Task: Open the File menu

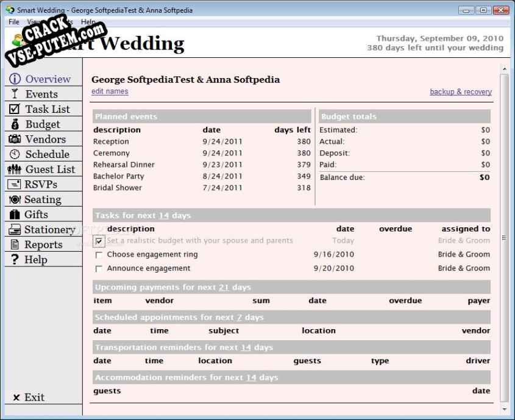Action: [x=14, y=22]
